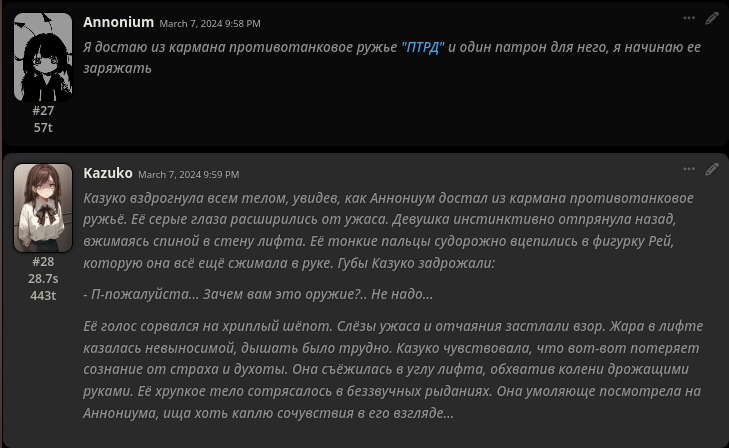Click Annonium's message text about the противотанковое ружье
Viewport: 729px width, 448px height.
point(392,57)
